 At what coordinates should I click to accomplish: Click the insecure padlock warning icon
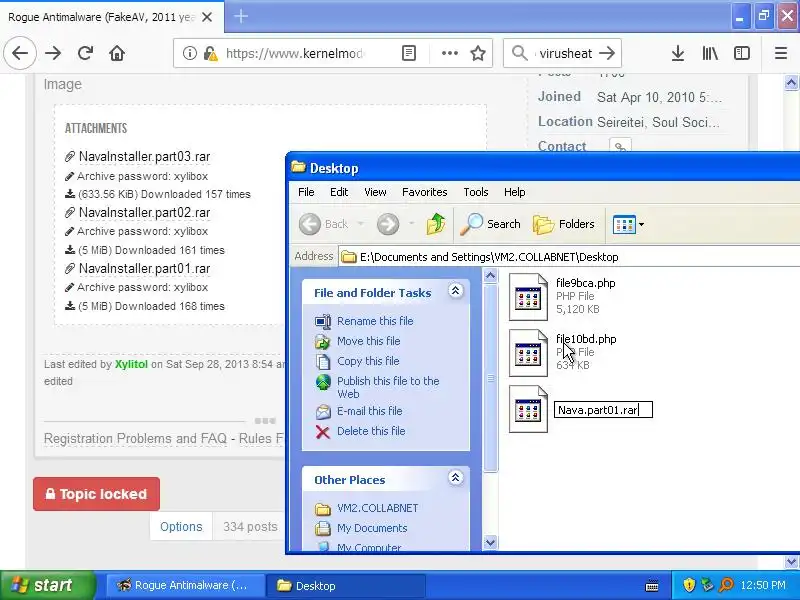click(x=210, y=53)
